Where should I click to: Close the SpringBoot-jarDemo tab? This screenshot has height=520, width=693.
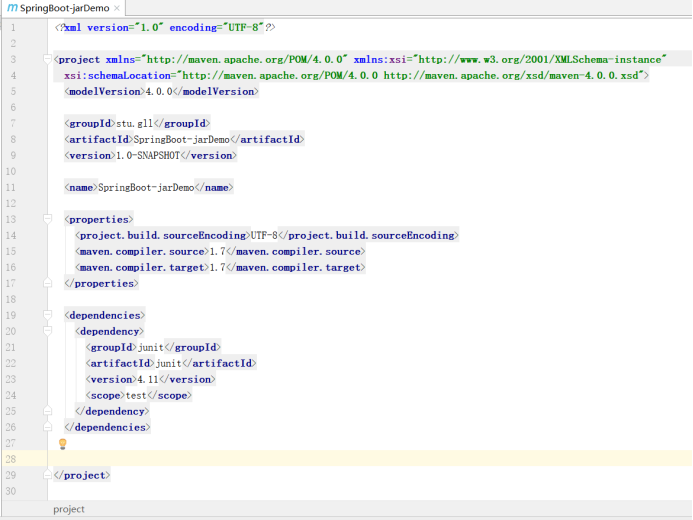pos(117,8)
